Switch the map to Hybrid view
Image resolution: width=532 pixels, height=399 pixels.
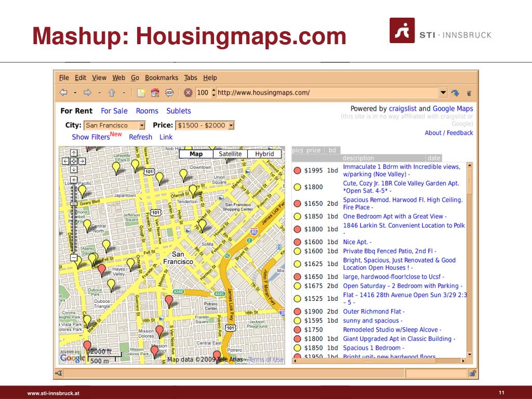coord(264,154)
